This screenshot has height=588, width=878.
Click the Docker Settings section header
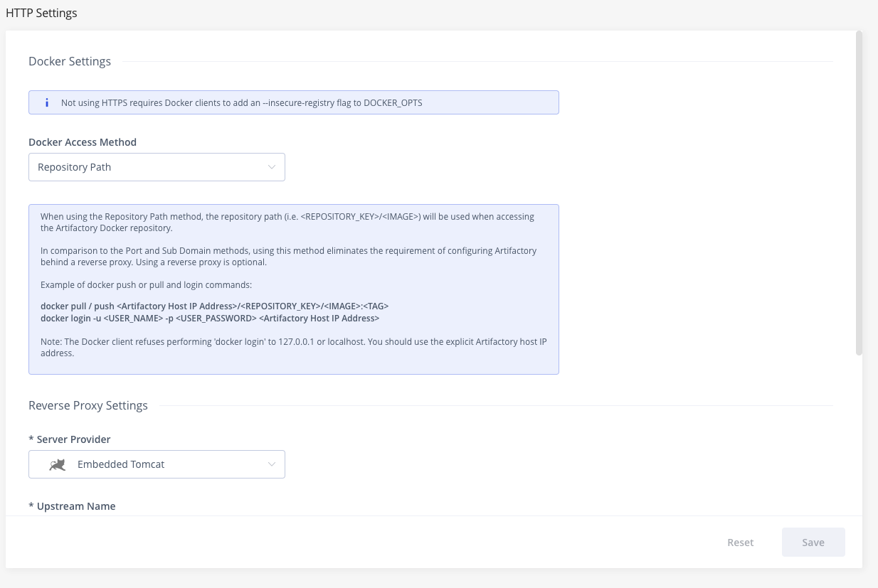point(69,61)
